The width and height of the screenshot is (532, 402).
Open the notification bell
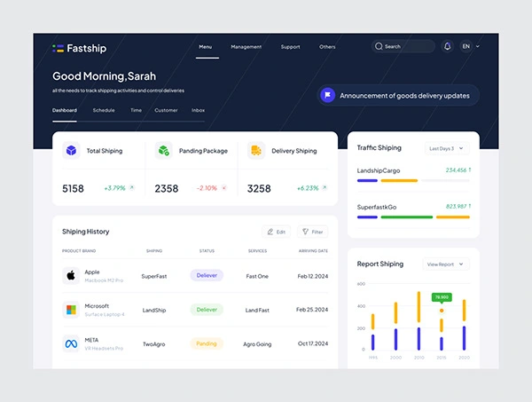click(448, 46)
